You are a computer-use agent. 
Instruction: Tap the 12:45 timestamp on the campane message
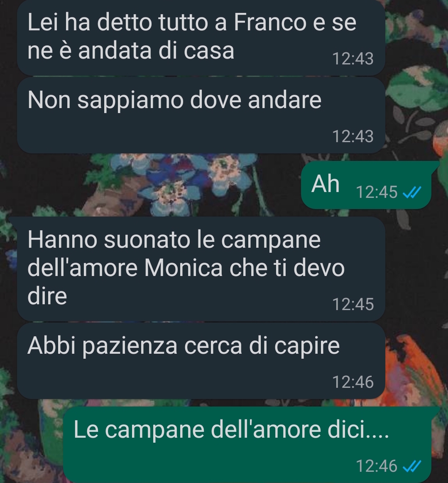pyautogui.click(x=353, y=304)
